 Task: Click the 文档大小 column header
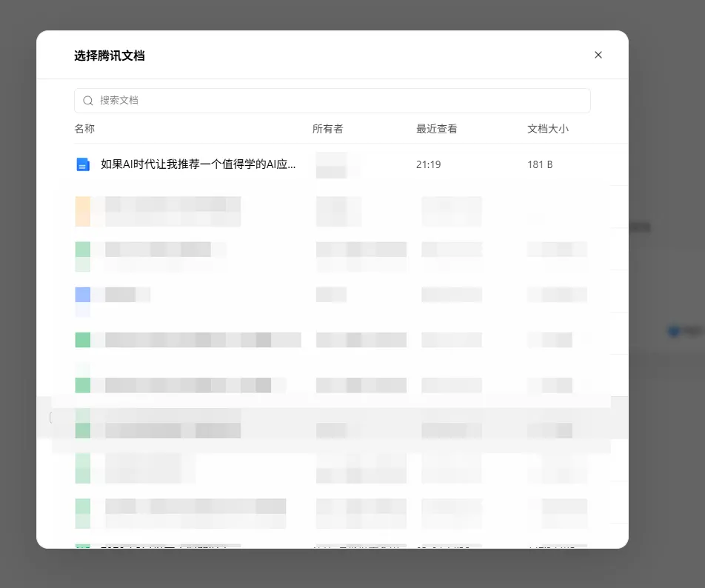[x=548, y=129]
